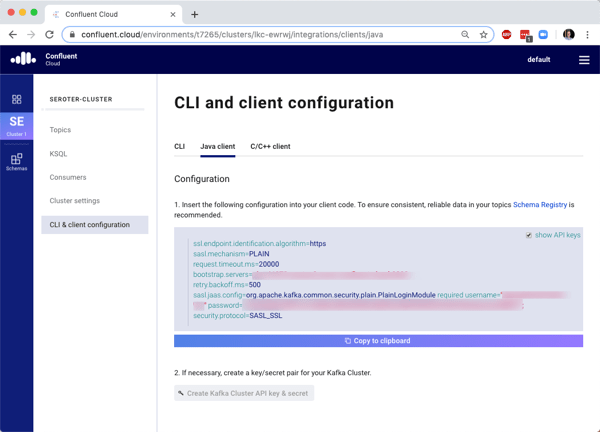Select the SE Cluster 1 sidebar icon
The width and height of the screenshot is (600, 432).
tap(16, 125)
